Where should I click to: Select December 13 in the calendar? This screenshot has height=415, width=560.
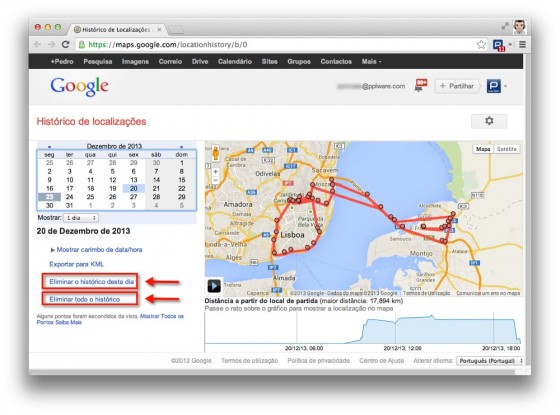[x=134, y=180]
